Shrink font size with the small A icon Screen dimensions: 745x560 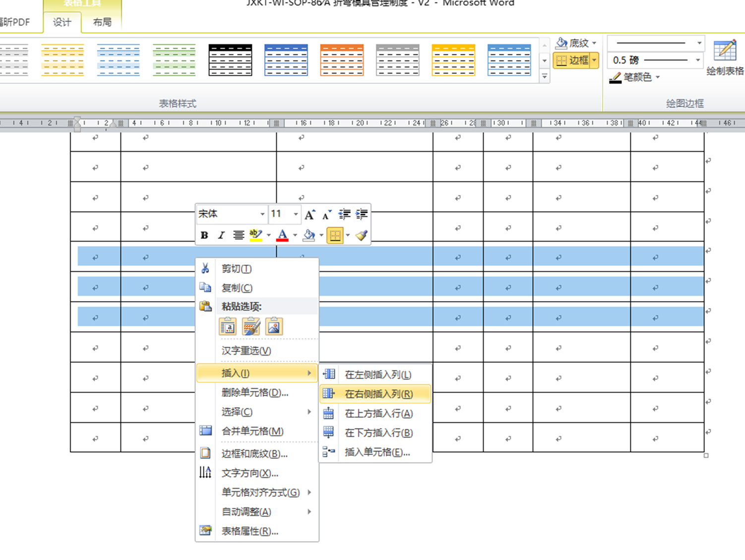pos(326,214)
